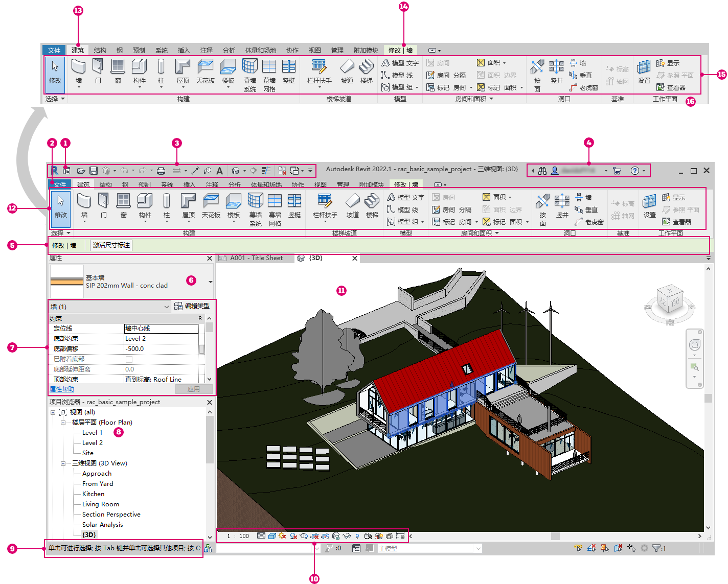Click the Text 'A' quick access icon
This screenshot has width=728, height=584.
pyautogui.click(x=220, y=171)
